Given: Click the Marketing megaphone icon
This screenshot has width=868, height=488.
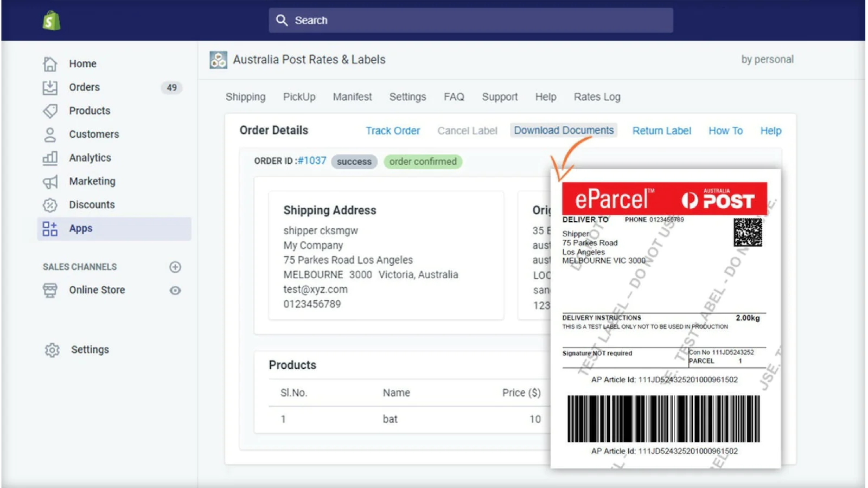Looking at the screenshot, I should point(50,182).
